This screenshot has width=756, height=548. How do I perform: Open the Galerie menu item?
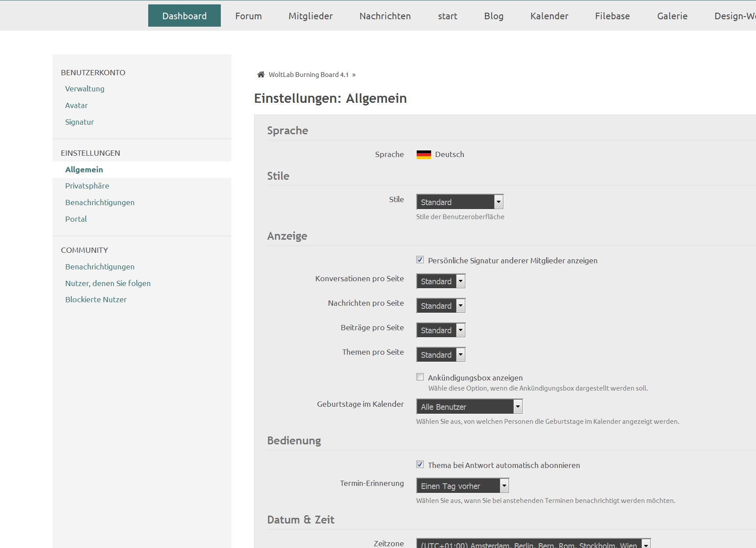[x=672, y=16]
